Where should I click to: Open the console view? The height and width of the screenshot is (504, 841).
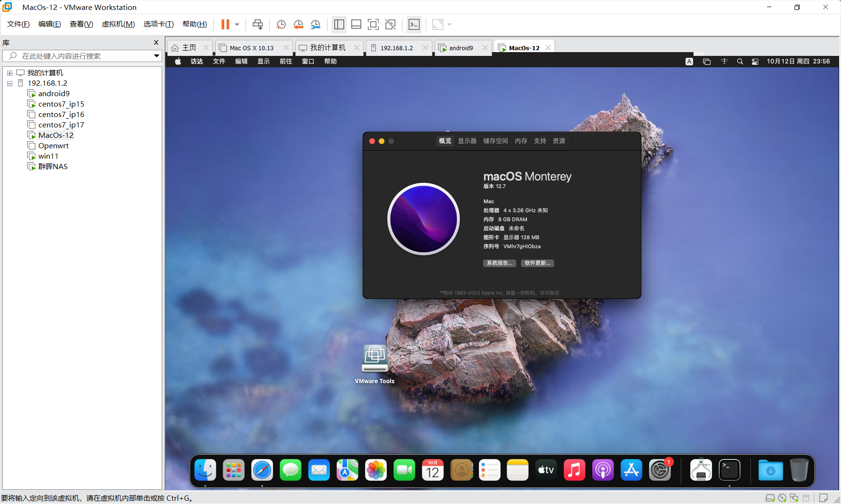pyautogui.click(x=414, y=24)
